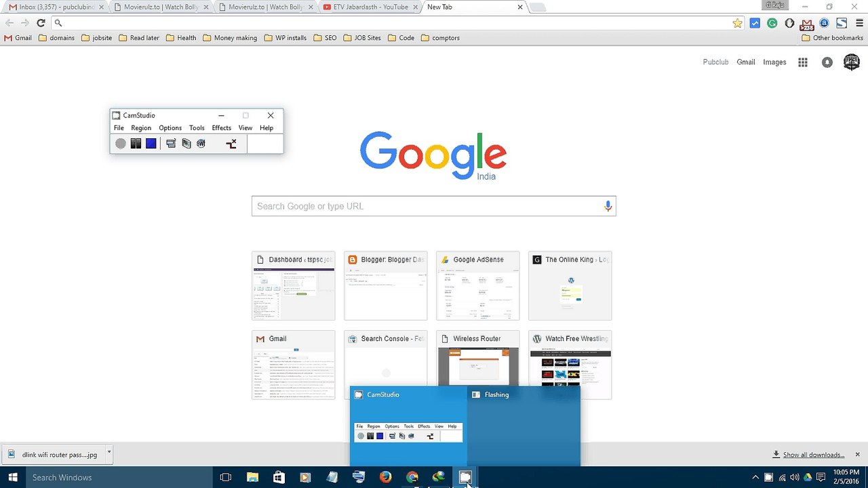Image resolution: width=868 pixels, height=488 pixels.
Task: Open CamStudio's Options menu
Action: click(x=170, y=127)
